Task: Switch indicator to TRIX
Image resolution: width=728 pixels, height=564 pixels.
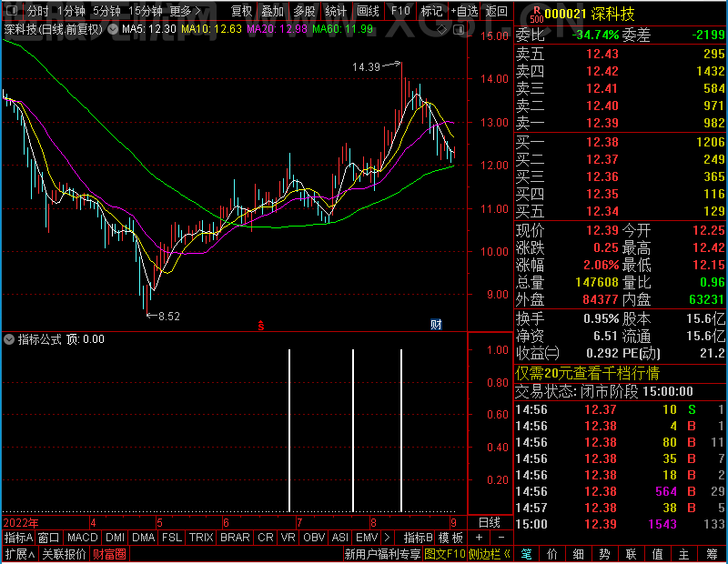Action: point(201,538)
